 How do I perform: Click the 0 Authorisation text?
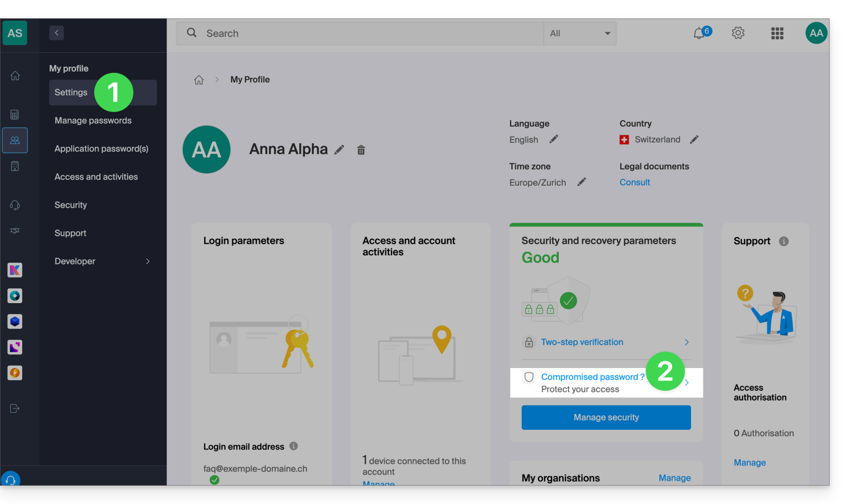click(x=764, y=433)
